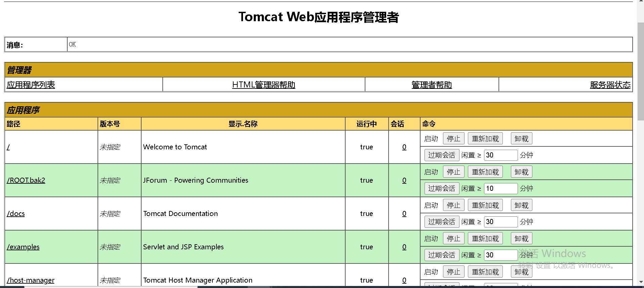
Task: Click the true status in /docs row
Action: point(367,214)
